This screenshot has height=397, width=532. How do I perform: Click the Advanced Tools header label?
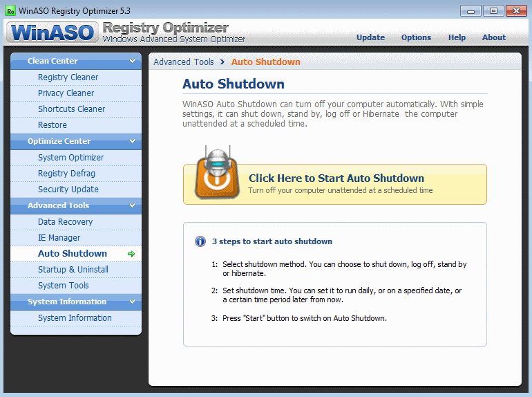58,205
